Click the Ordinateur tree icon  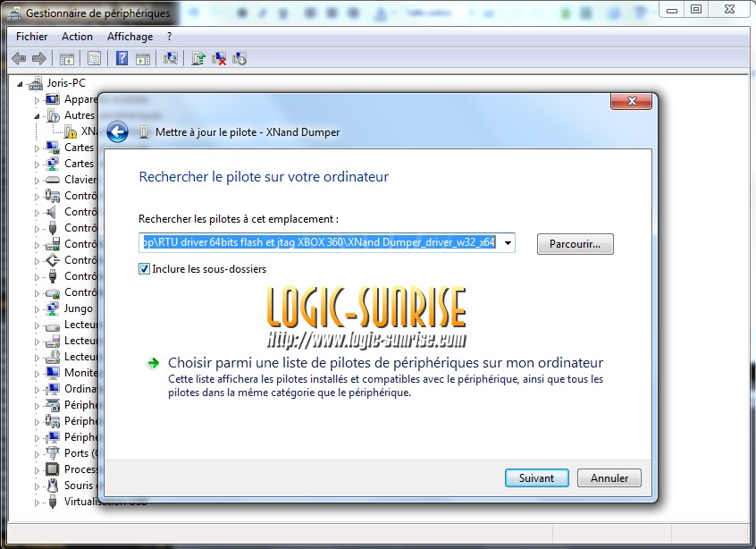[x=52, y=389]
